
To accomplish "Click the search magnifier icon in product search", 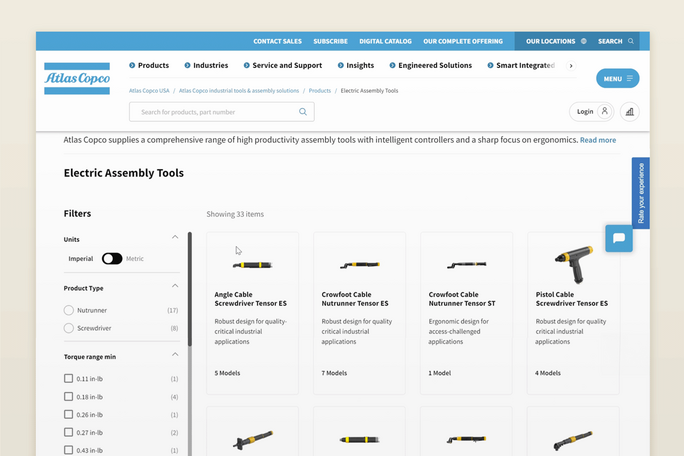I will [303, 112].
